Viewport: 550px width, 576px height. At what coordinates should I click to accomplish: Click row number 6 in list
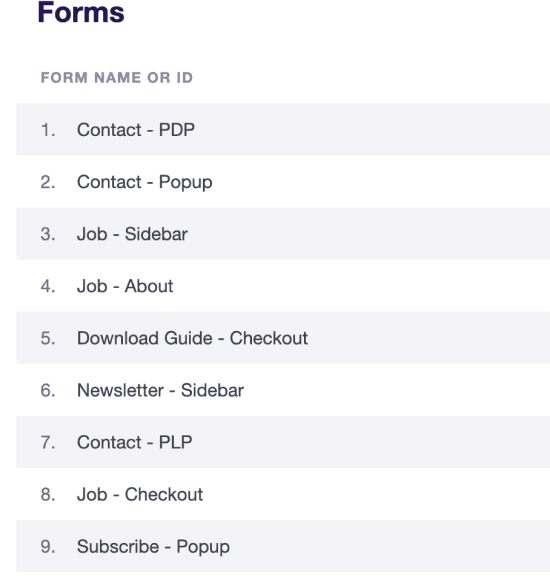pos(48,390)
